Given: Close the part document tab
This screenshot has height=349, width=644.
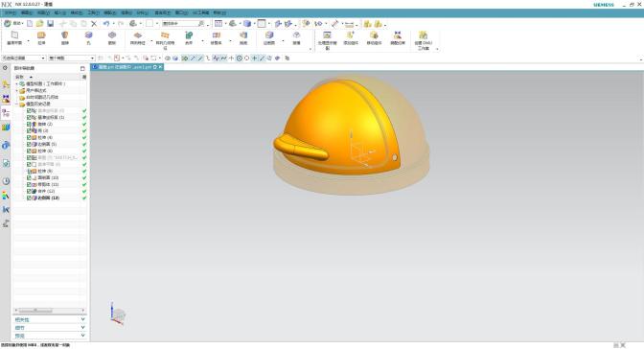Looking at the screenshot, I should point(161,66).
